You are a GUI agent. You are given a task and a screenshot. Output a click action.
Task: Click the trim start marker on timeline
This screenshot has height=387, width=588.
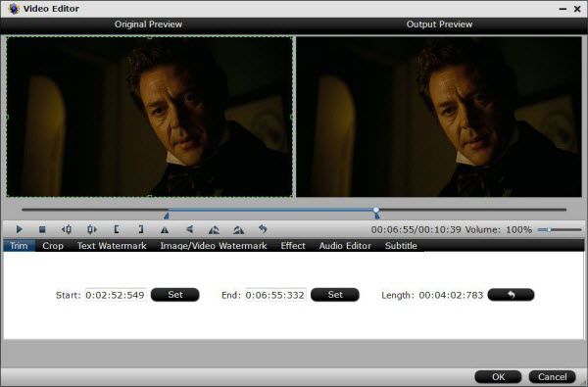(167, 216)
